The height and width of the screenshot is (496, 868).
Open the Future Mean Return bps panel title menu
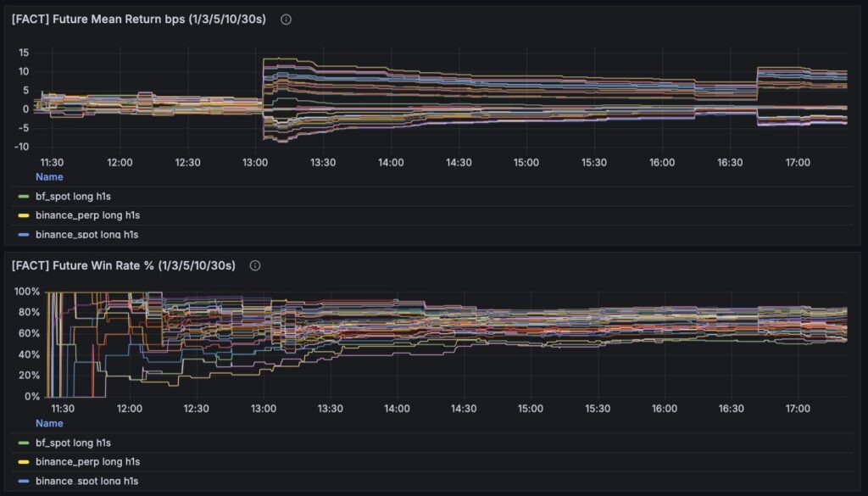(x=139, y=20)
